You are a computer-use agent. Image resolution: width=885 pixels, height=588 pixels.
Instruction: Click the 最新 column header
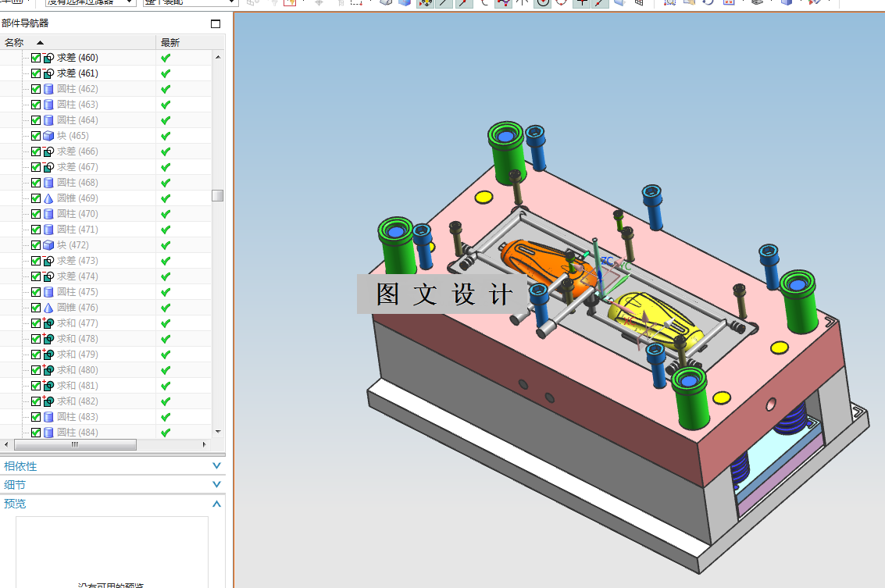click(x=170, y=42)
